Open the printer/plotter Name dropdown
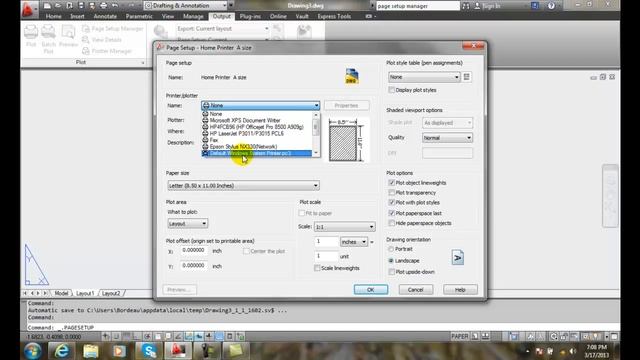The width and height of the screenshot is (640, 360). pos(260,105)
